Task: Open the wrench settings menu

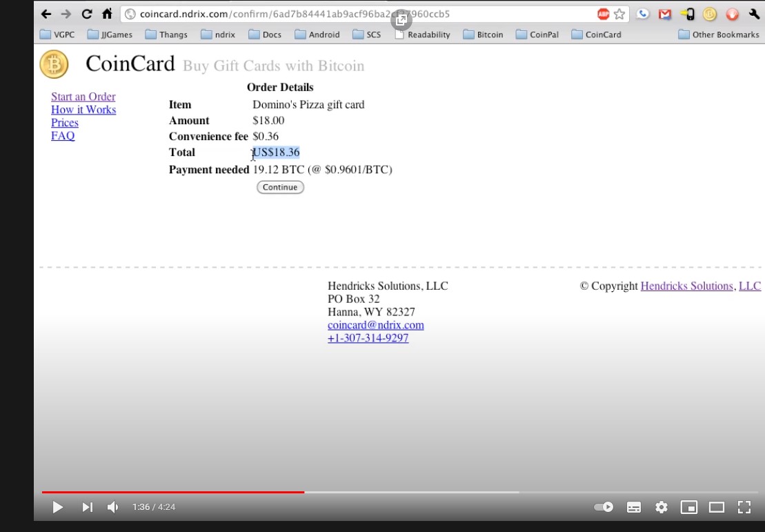Action: [754, 14]
